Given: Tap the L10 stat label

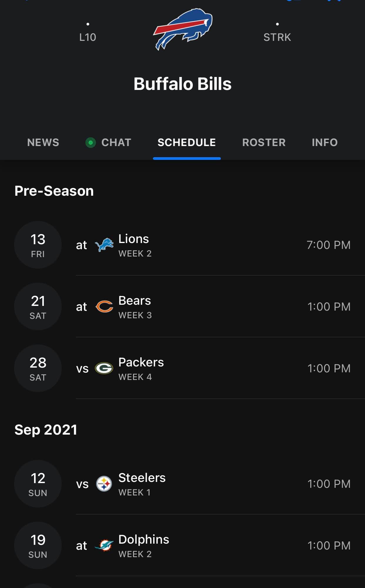Looking at the screenshot, I should coord(88,37).
